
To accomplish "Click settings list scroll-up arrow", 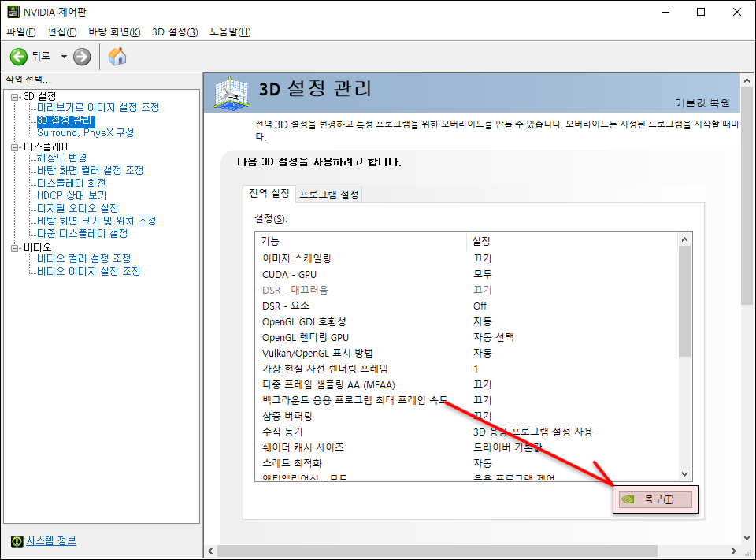I will click(x=684, y=239).
